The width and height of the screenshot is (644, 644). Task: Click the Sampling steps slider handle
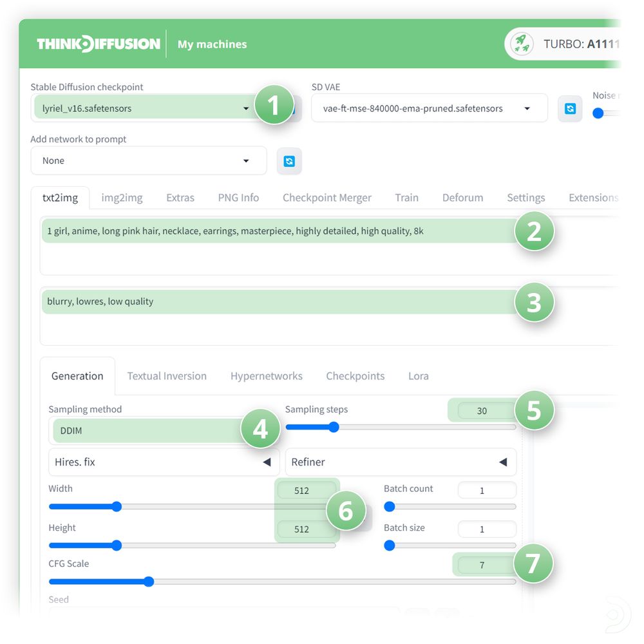(x=334, y=427)
